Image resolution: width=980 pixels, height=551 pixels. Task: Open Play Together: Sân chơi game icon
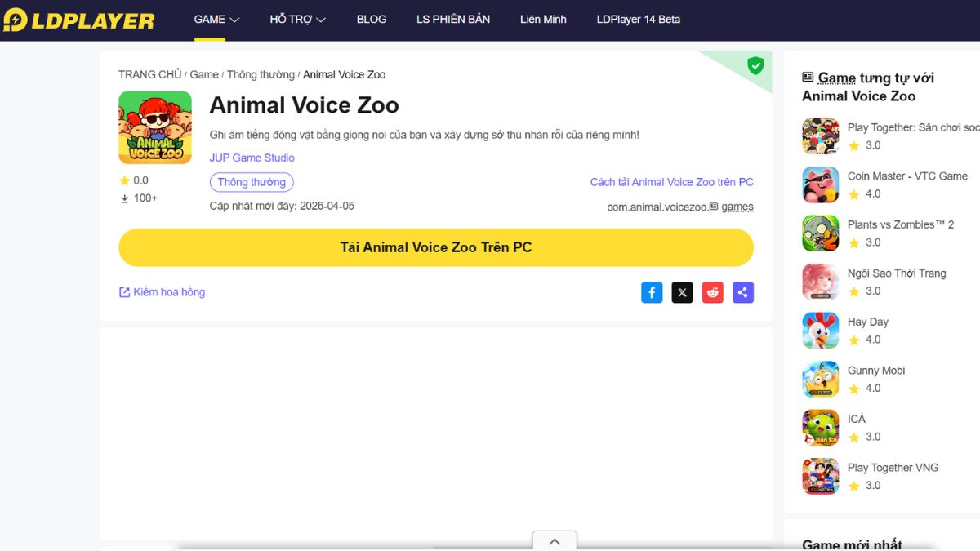pos(820,136)
